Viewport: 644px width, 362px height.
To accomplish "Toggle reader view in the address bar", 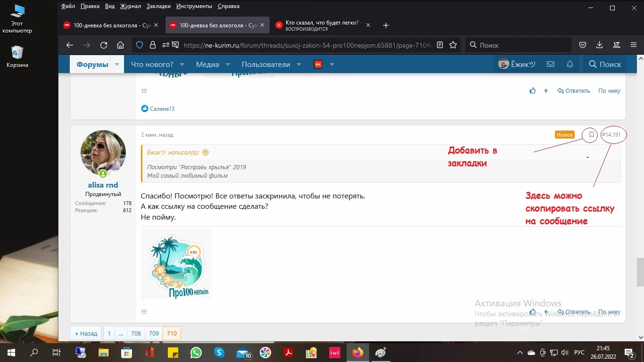I will point(440,45).
